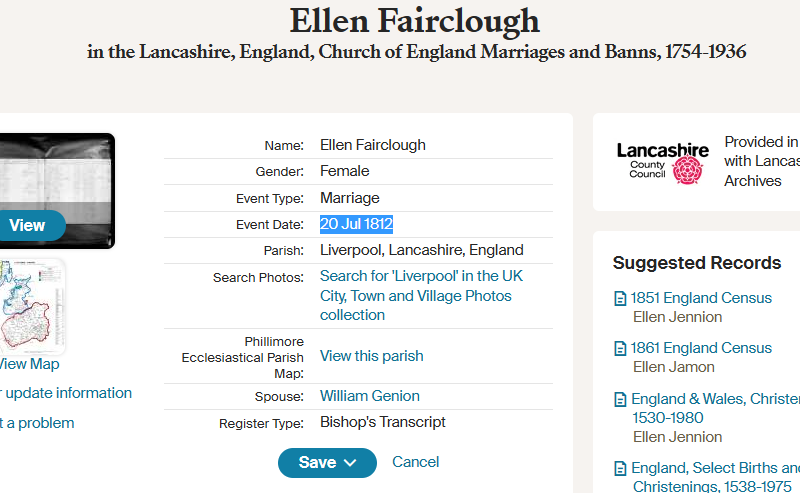Screen dimensions: 800x493
Task: Click the Lancashire parish map thumbnail
Action: coord(32,305)
